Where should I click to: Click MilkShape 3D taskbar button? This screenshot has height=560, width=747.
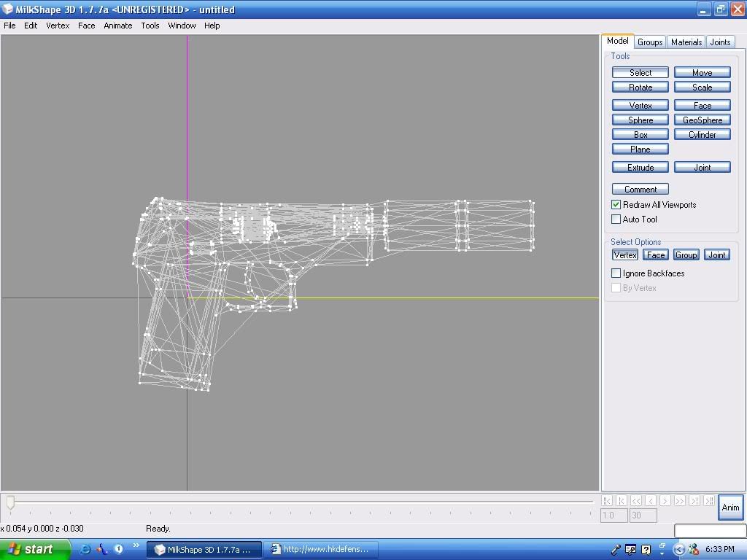[204, 550]
